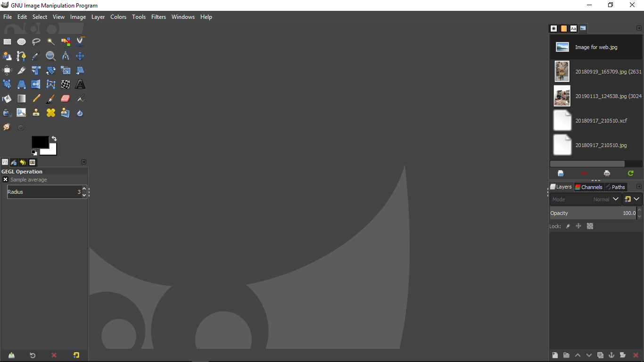Image resolution: width=644 pixels, height=362 pixels.
Task: Activate the Fuzzy Select magic wand tool
Action: click(51, 42)
